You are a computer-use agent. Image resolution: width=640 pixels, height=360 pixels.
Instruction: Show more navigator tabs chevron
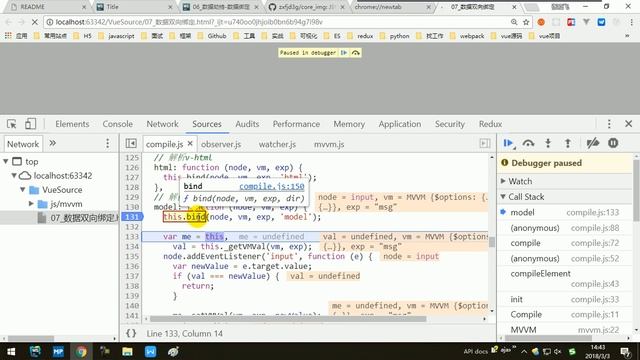[x=53, y=144]
